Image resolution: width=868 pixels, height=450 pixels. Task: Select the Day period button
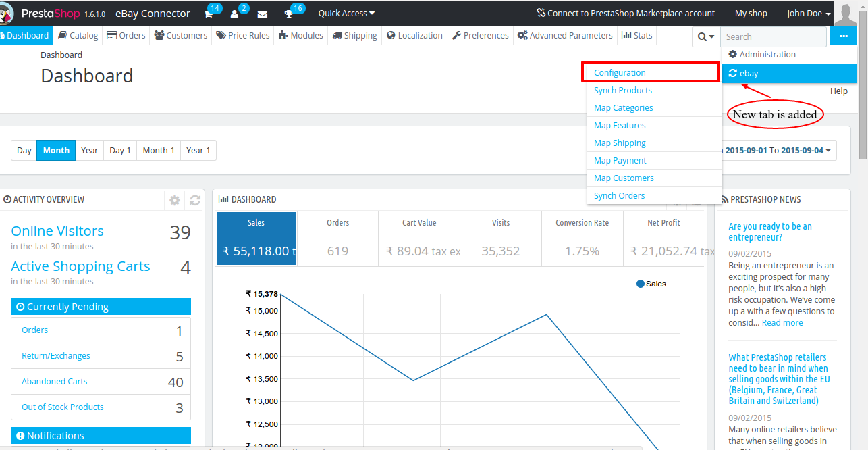coord(24,151)
